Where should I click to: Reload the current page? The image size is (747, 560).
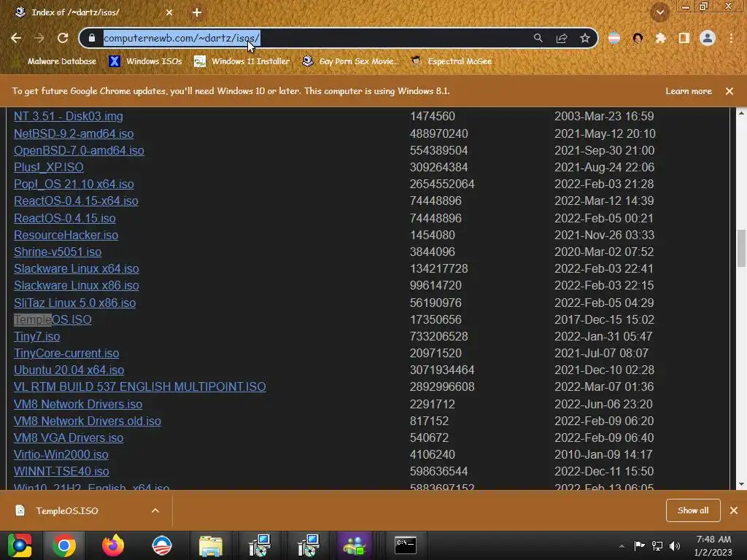point(63,38)
